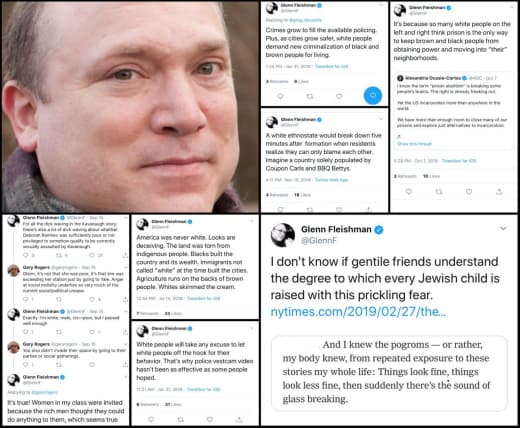Reply to the first Kavanaugh story thread tweet
520x428 pixels.
(26, 255)
